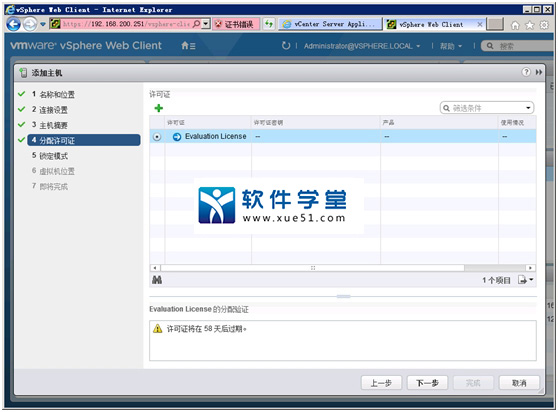Open the export list icon
The image size is (558, 412).
click(526, 280)
